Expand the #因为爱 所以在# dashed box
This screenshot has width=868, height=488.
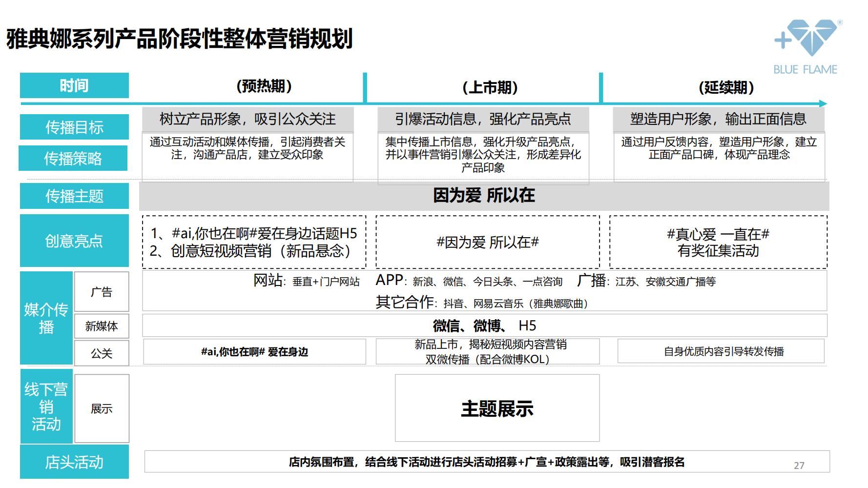[x=488, y=242]
